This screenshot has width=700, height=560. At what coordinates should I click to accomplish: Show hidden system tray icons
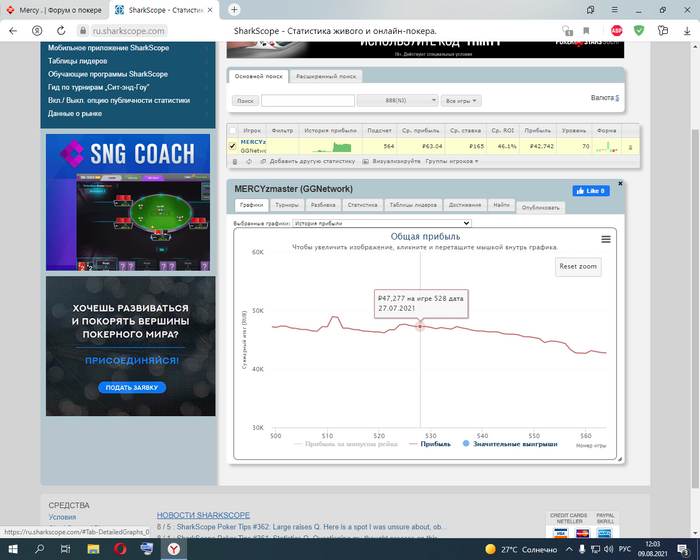tap(569, 549)
